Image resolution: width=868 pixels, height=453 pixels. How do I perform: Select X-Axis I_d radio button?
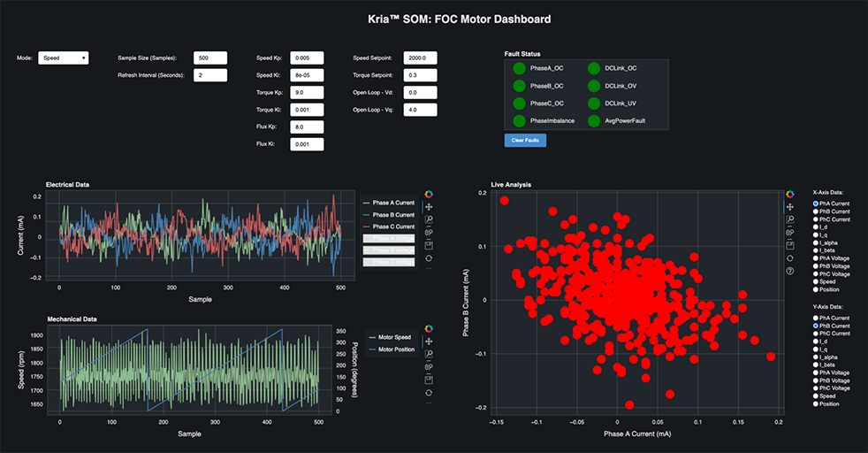(816, 227)
